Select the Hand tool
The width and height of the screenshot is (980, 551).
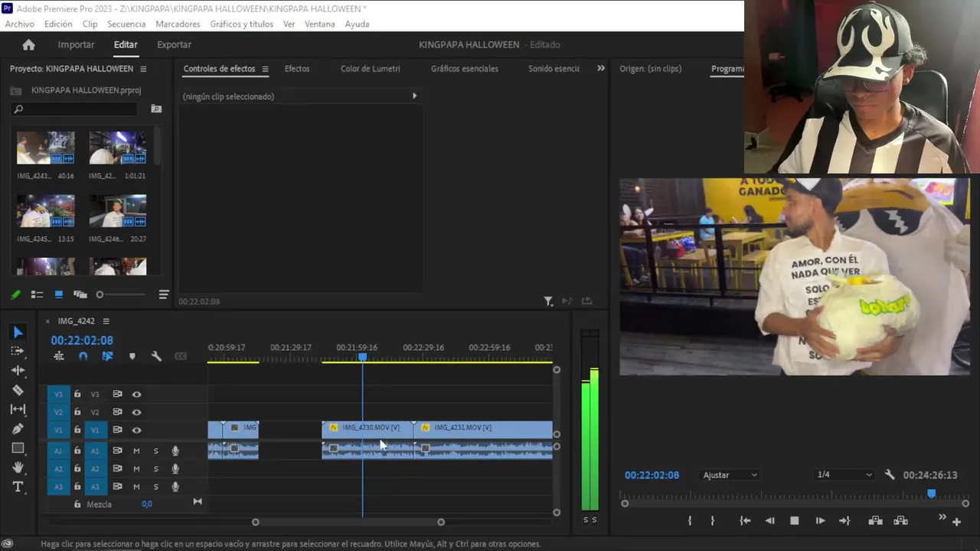pos(18,468)
